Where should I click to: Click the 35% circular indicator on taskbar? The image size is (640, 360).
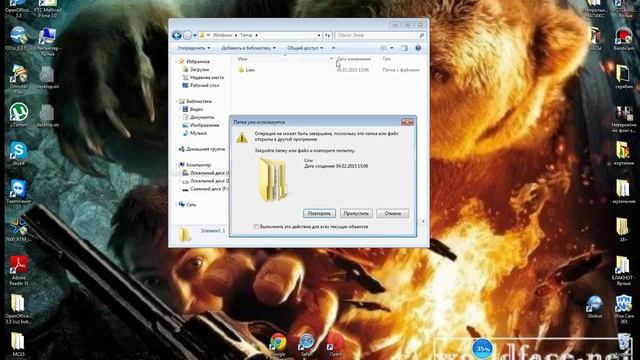click(482, 349)
